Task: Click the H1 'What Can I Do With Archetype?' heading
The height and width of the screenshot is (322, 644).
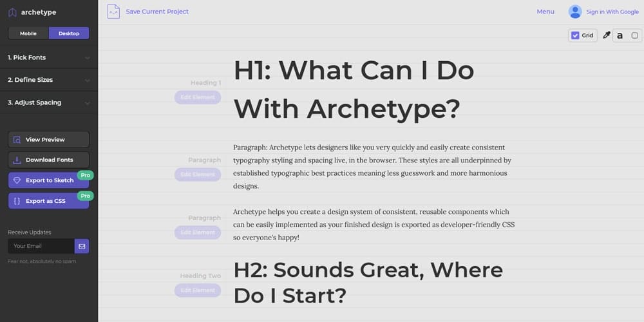Action: [x=354, y=90]
